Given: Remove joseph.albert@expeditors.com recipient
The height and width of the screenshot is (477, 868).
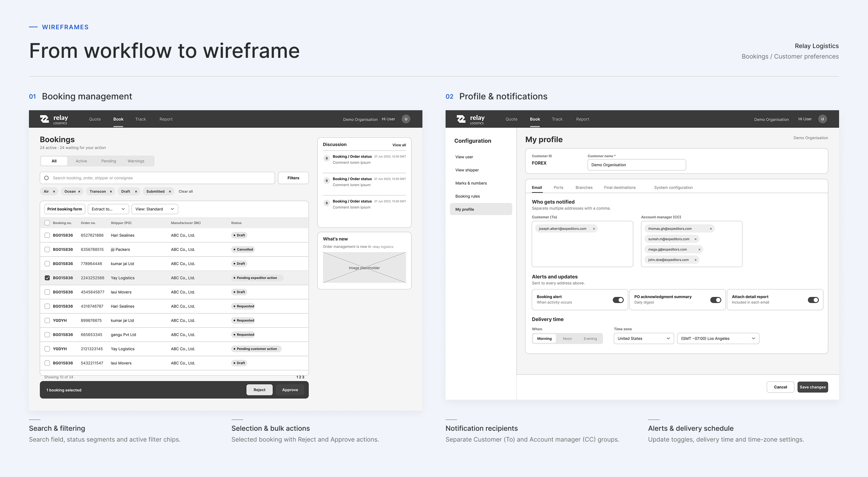Looking at the screenshot, I should 594,229.
